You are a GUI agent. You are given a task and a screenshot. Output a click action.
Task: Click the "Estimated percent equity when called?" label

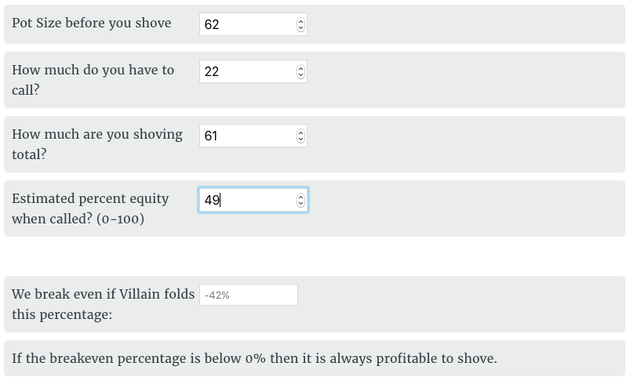pos(90,208)
